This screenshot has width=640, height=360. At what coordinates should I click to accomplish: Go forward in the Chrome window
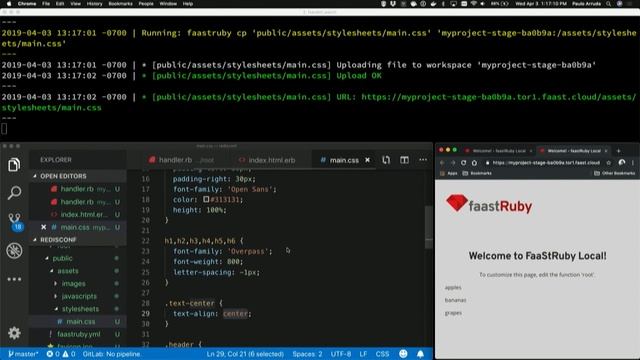(x=453, y=162)
